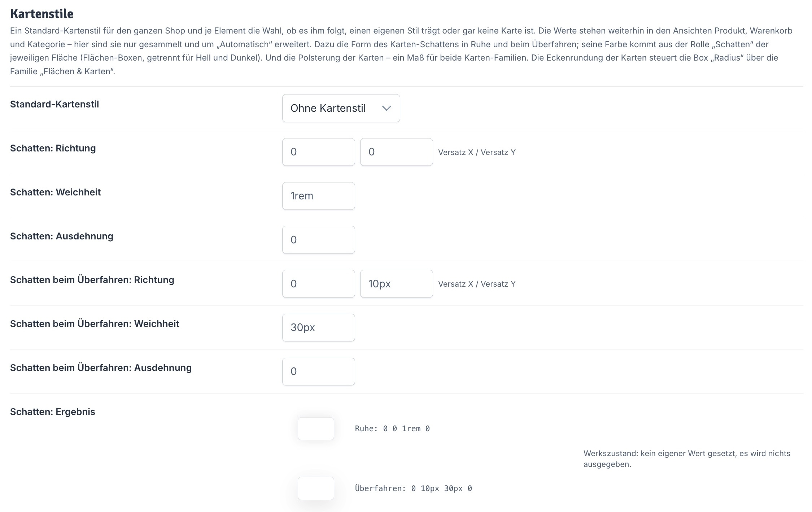Screen dimensions: 812x512
Task: Select the hover shadow Versatz X field
Action: click(x=318, y=284)
